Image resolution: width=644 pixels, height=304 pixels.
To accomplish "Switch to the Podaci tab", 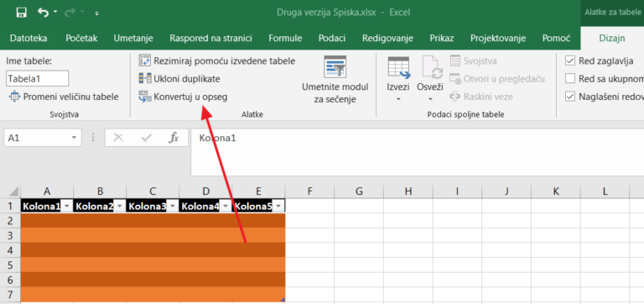I will click(x=332, y=39).
